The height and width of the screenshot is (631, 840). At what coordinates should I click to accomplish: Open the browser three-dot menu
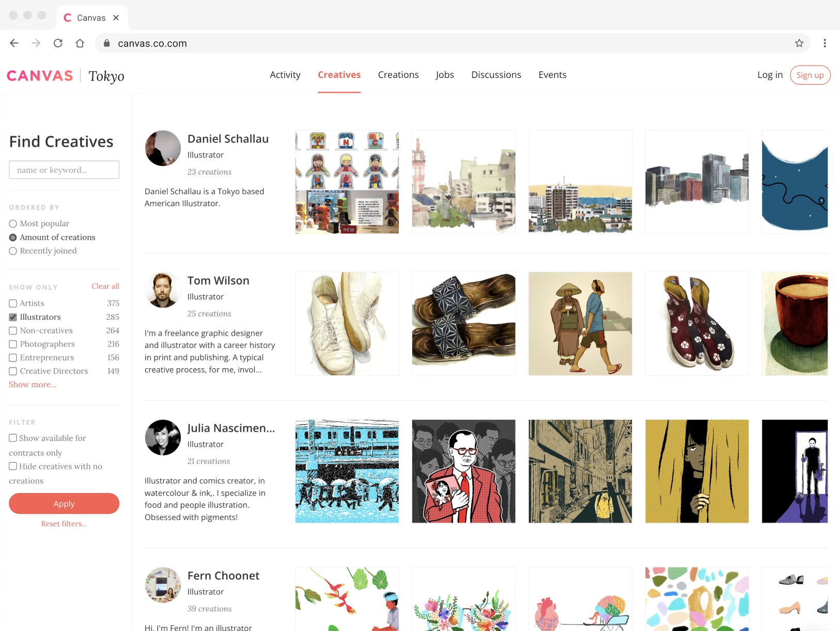coord(825,43)
